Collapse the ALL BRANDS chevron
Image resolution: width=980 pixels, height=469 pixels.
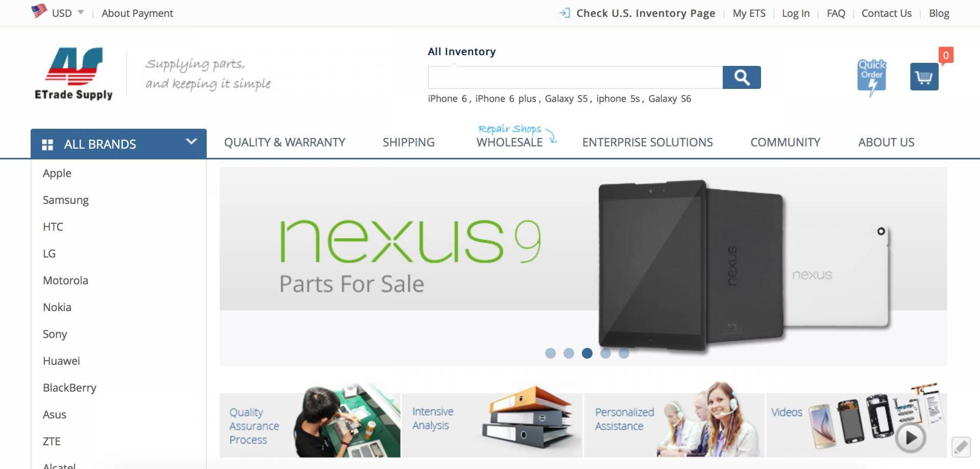tap(191, 142)
